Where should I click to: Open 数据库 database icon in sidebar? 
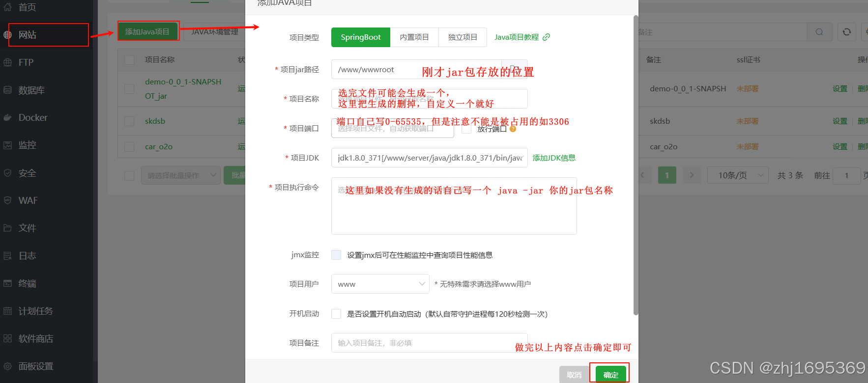point(7,90)
